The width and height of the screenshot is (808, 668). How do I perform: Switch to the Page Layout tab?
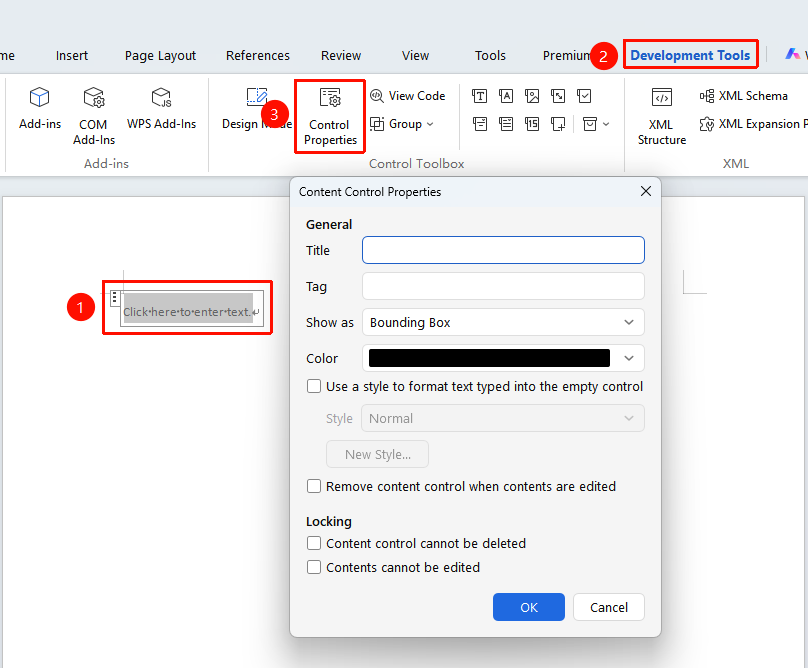[x=160, y=56]
